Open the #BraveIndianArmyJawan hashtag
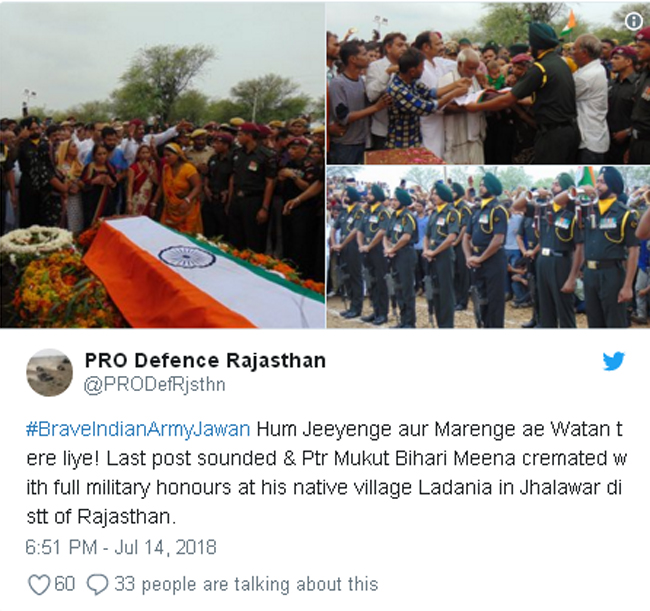650x611 pixels. click(x=138, y=429)
